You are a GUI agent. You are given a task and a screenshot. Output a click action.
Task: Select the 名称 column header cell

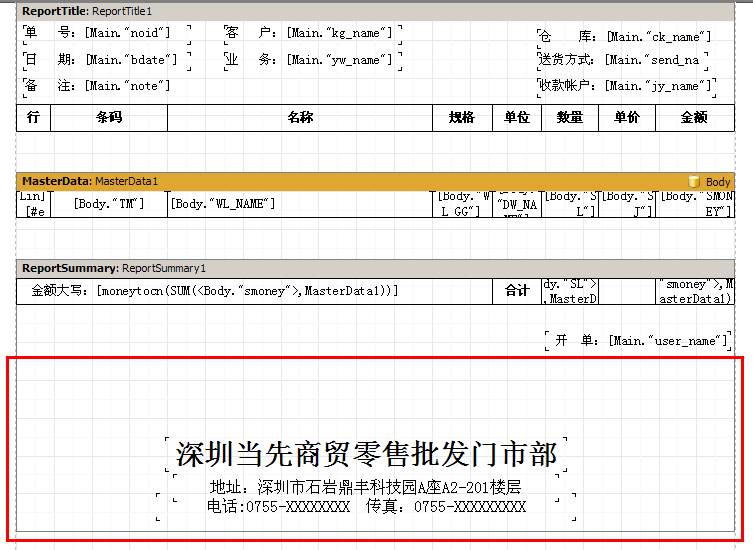[300, 118]
